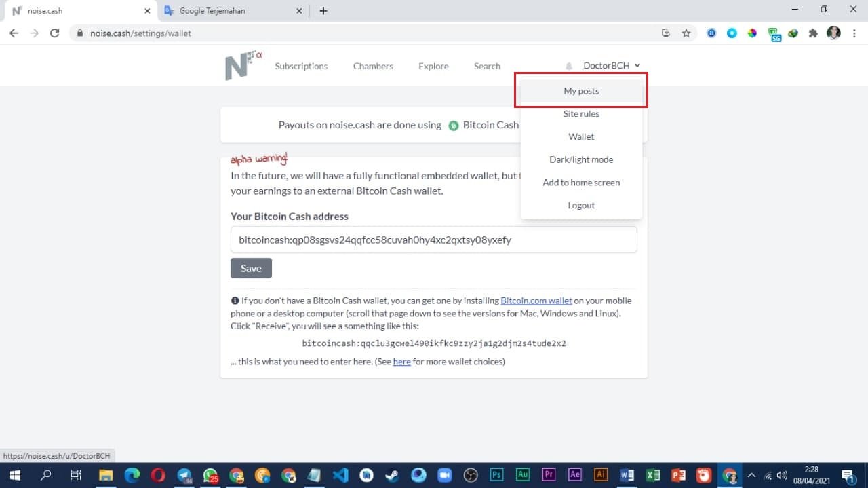This screenshot has width=868, height=488.
Task: Open Chrome profile avatar
Action: [834, 33]
